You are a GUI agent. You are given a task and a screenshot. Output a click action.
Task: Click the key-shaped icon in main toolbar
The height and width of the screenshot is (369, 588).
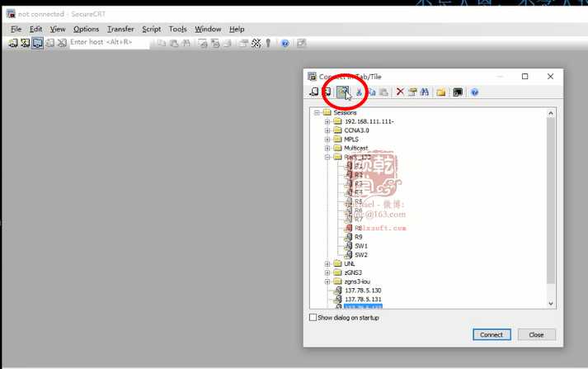pyautogui.click(x=268, y=43)
